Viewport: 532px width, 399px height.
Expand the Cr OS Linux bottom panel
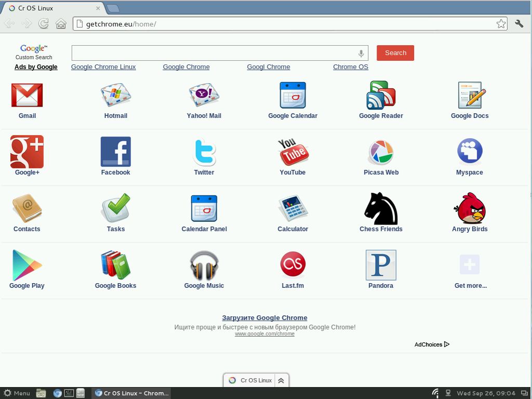click(x=281, y=380)
